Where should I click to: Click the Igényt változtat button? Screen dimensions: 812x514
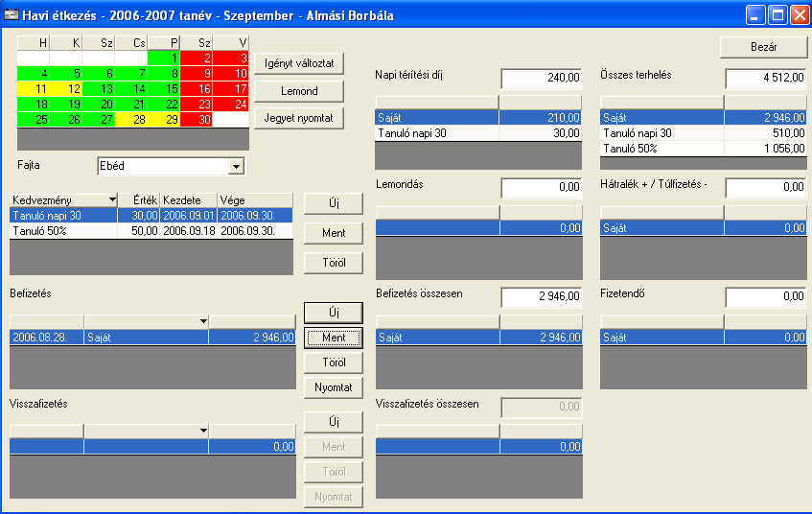pos(299,63)
